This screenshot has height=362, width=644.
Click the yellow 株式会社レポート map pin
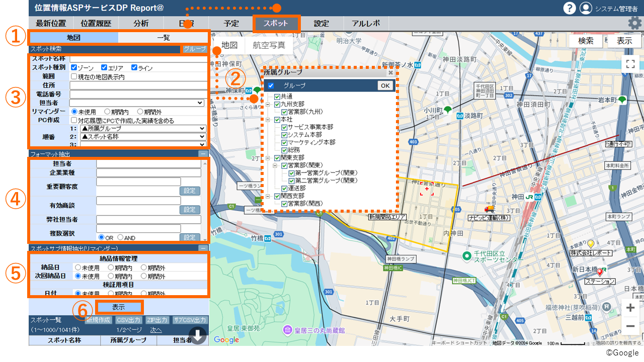(591, 244)
